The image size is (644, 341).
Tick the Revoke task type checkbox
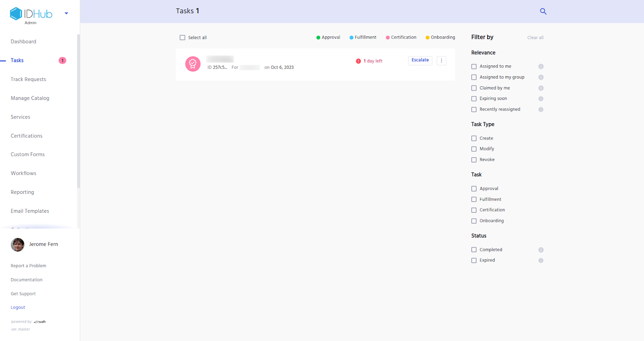coord(474,160)
